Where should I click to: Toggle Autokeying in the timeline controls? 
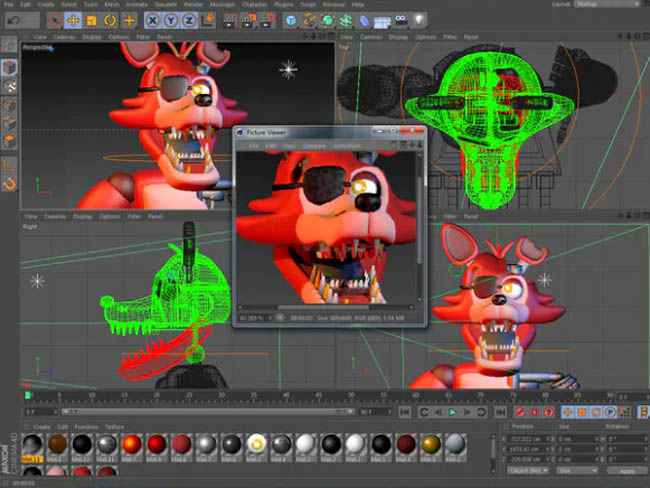click(x=534, y=412)
